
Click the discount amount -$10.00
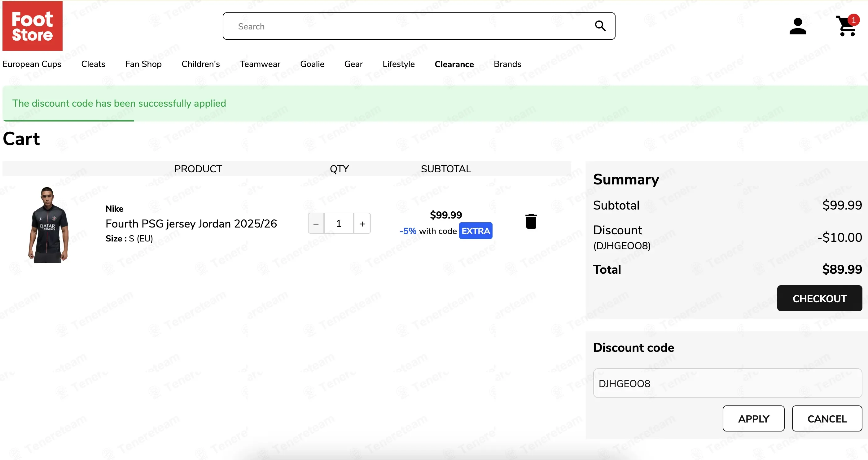tap(840, 237)
